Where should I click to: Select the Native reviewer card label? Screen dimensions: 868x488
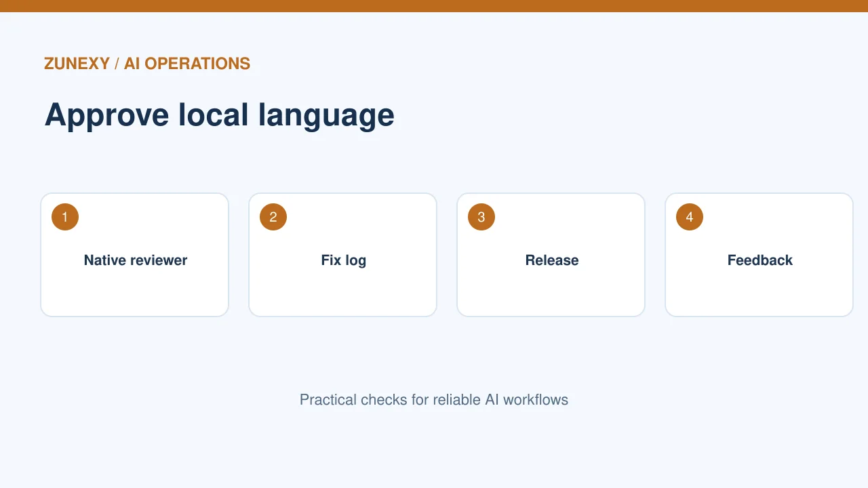(x=136, y=260)
